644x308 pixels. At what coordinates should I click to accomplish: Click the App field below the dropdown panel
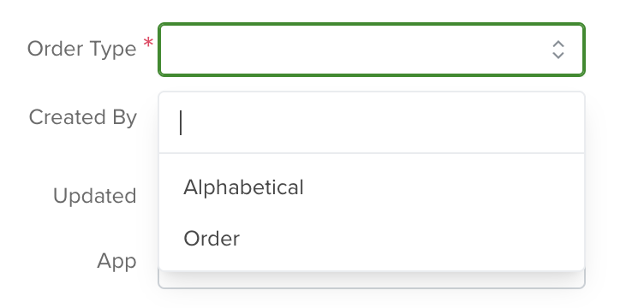[x=372, y=280]
